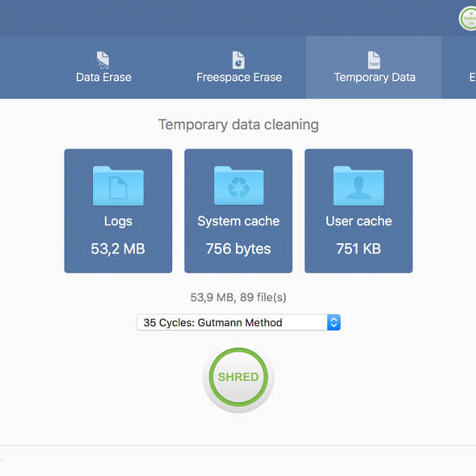
Task: Select the User cache person folder icon
Action: [x=359, y=186]
